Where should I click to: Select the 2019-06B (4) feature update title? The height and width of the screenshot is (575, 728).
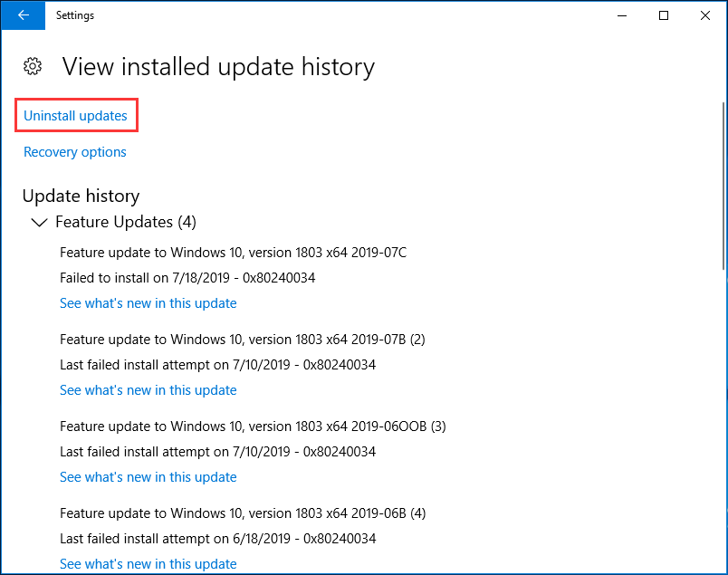243,513
